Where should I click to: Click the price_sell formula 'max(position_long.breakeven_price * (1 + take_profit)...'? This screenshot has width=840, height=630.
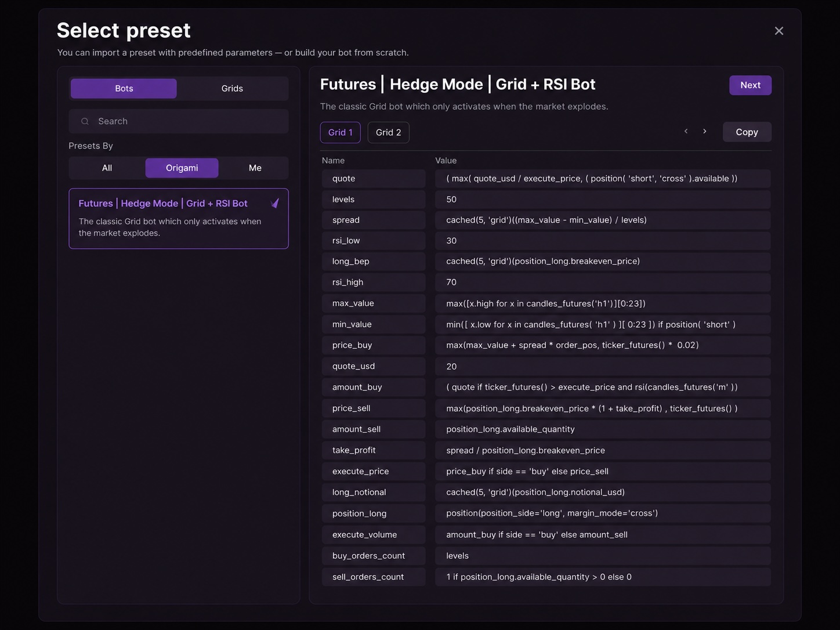[x=603, y=408]
